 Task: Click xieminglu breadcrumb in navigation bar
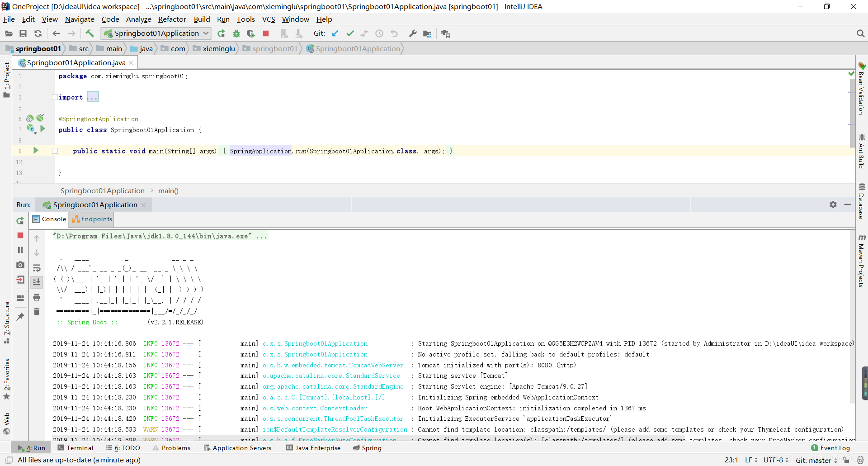click(x=214, y=49)
